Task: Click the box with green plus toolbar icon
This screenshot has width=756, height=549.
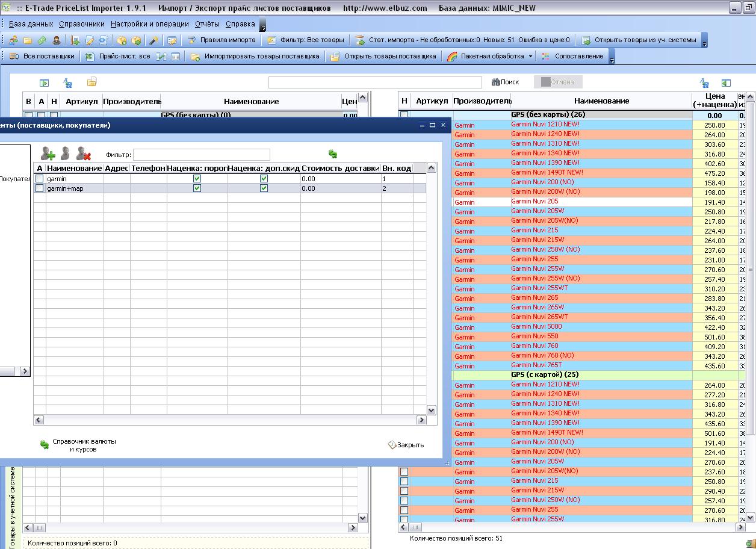Action: click(122, 40)
